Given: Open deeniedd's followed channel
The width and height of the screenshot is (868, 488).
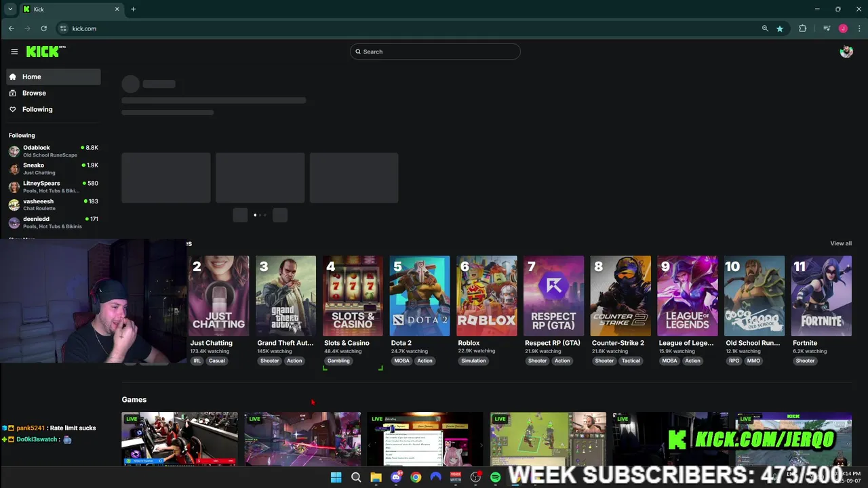Looking at the screenshot, I should [x=54, y=222].
